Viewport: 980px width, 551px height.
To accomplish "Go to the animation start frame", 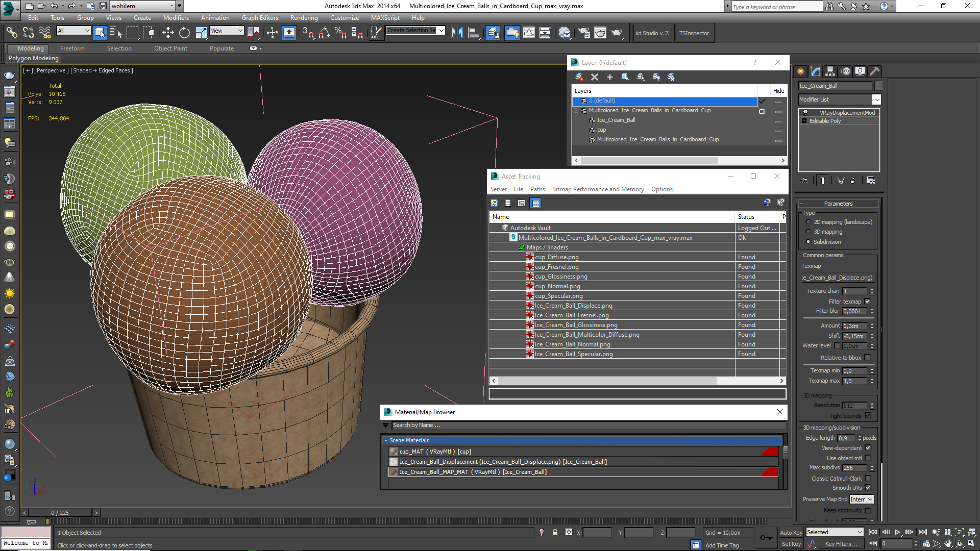I will (873, 532).
